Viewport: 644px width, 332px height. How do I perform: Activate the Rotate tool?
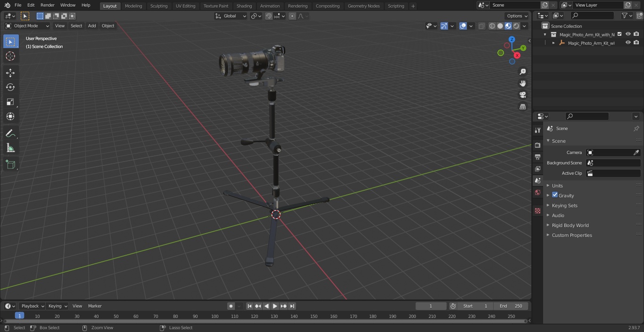[x=10, y=87]
